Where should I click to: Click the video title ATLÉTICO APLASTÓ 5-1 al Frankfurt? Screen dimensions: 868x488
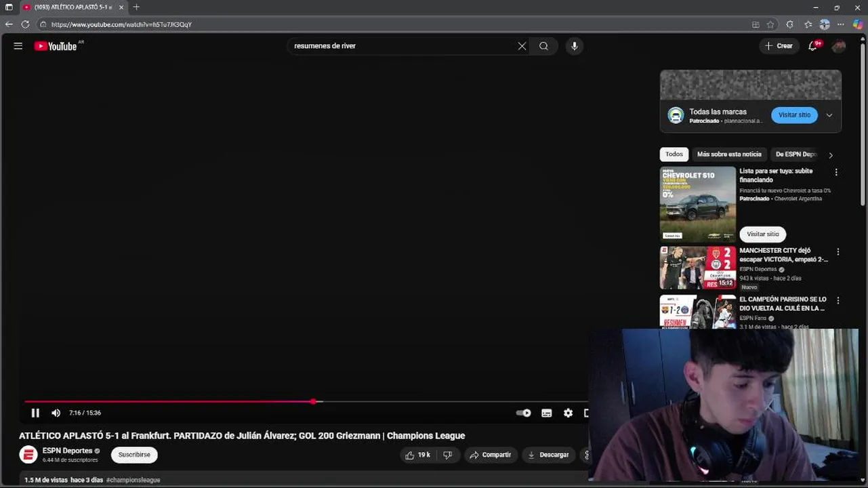point(242,436)
